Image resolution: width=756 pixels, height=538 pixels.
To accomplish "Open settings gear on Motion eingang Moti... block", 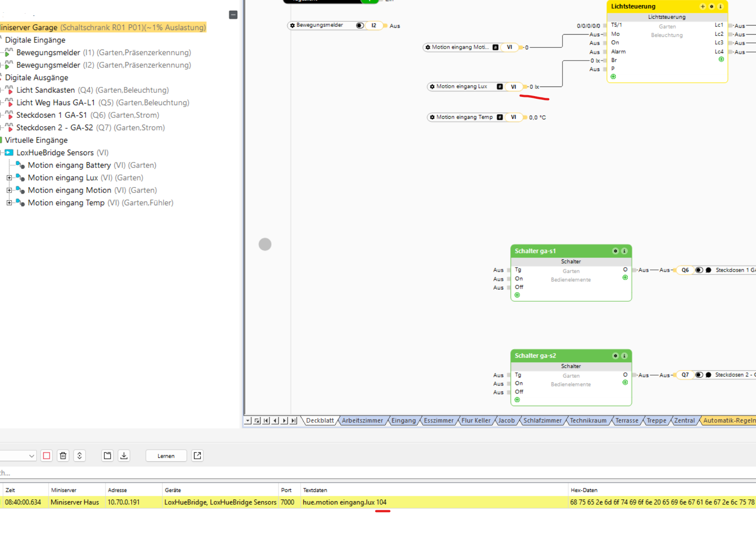I will coord(428,47).
